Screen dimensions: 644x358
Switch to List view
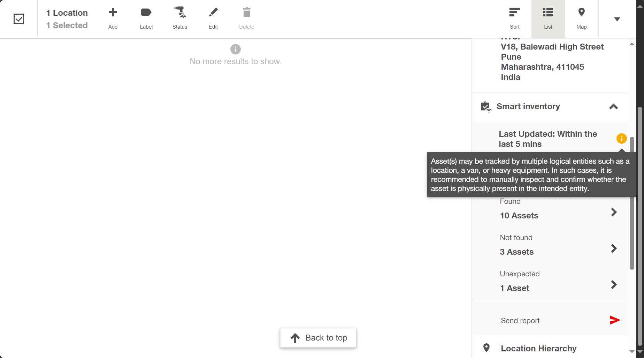pos(548,18)
